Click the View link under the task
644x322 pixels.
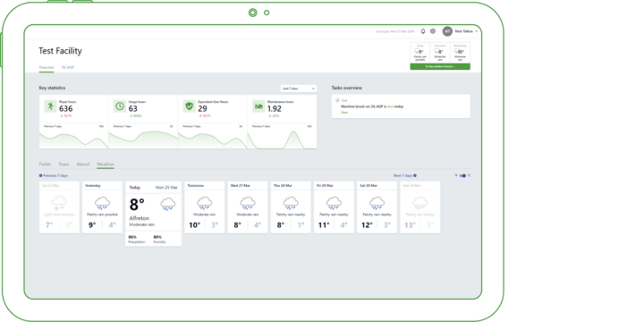coord(344,112)
